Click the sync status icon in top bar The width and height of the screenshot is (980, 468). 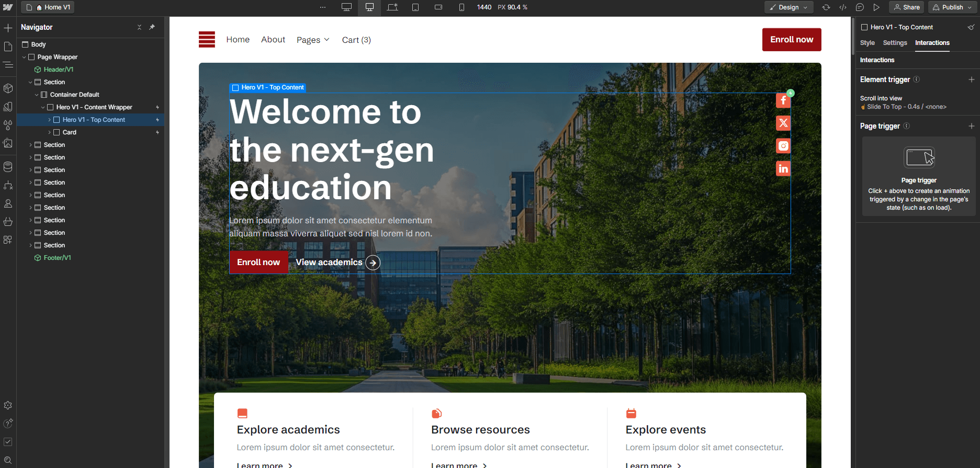pyautogui.click(x=826, y=7)
